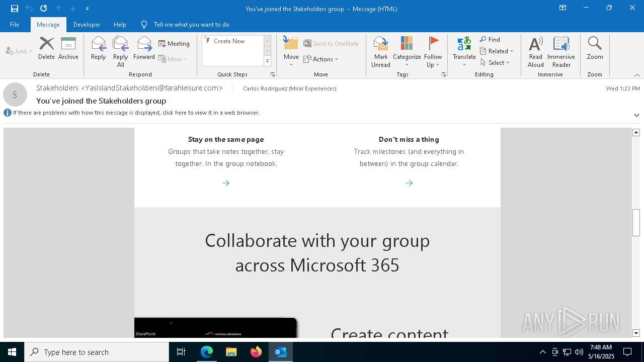Image resolution: width=644 pixels, height=362 pixels.
Task: Click the Save icon in quick access toolbar
Action: pos(15,9)
